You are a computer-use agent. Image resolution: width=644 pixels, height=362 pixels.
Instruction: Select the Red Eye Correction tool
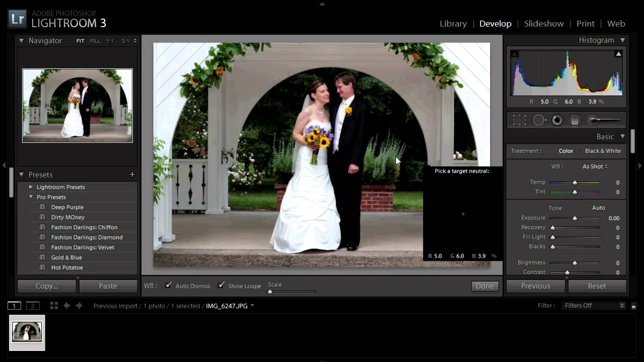(557, 120)
